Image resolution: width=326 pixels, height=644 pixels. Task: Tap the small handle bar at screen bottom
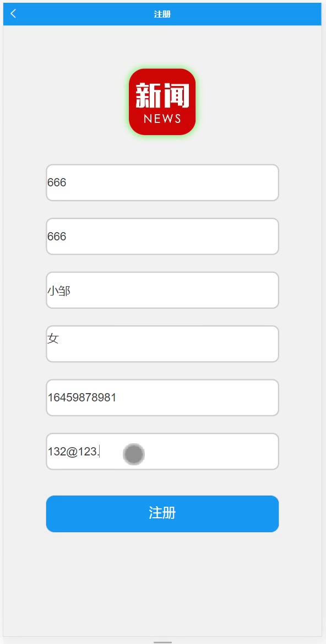coord(163,642)
